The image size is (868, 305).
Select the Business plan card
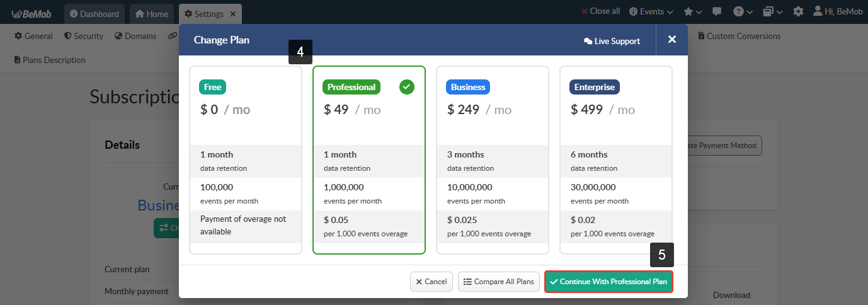pos(493,160)
